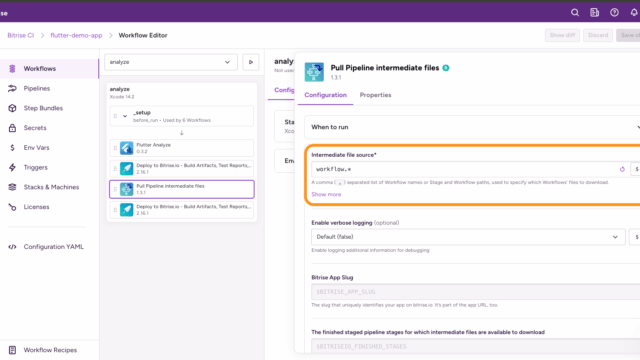640x360 pixels.
Task: Open Enable verbose logging dropdown
Action: coord(468,237)
